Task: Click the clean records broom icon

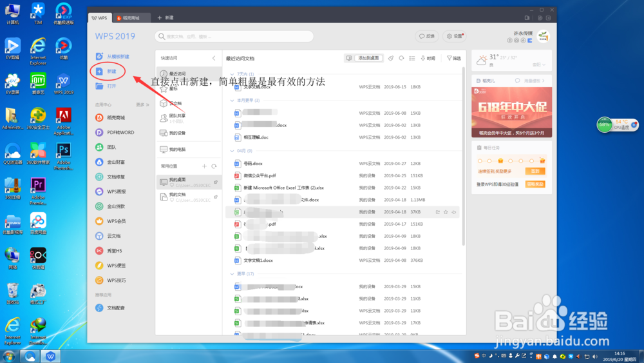Action: coord(391,59)
